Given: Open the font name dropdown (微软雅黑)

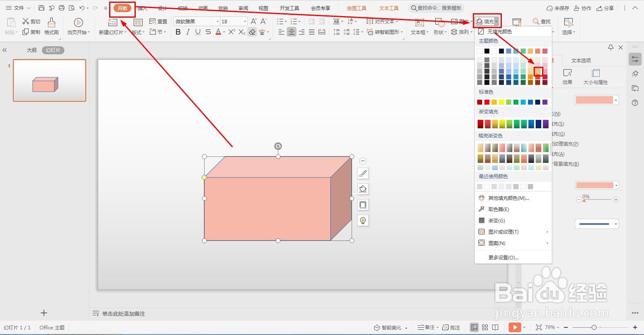Looking at the screenshot, I should click(x=217, y=21).
